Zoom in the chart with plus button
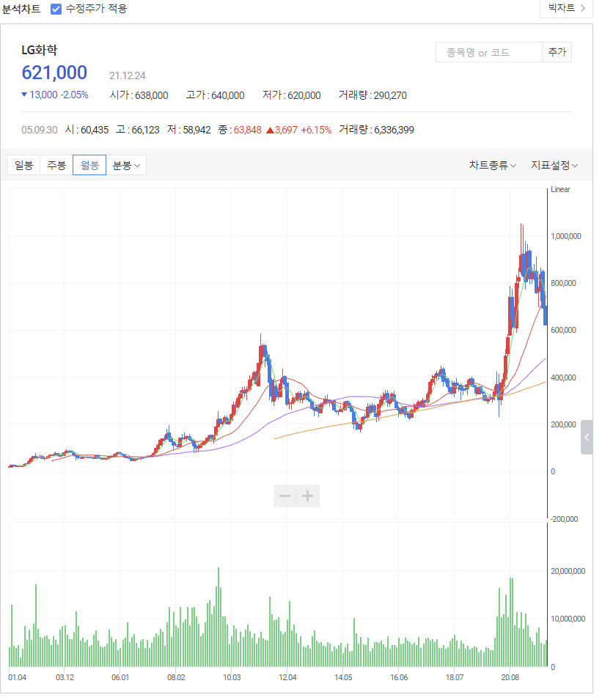The image size is (602, 700). coord(308,496)
